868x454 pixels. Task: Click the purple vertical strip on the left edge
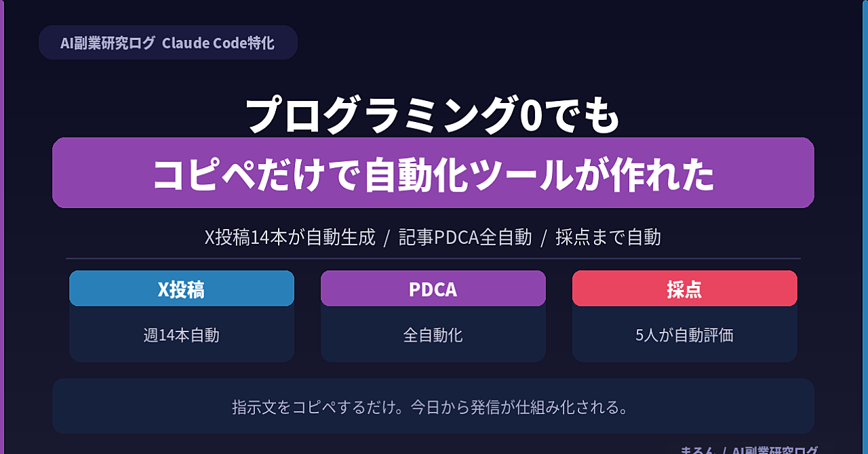tap(2, 227)
